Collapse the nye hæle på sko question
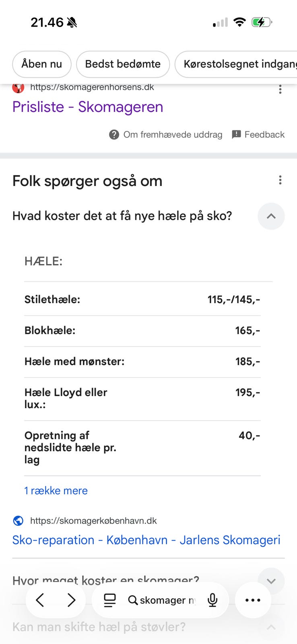297x644 pixels. pyautogui.click(x=271, y=216)
